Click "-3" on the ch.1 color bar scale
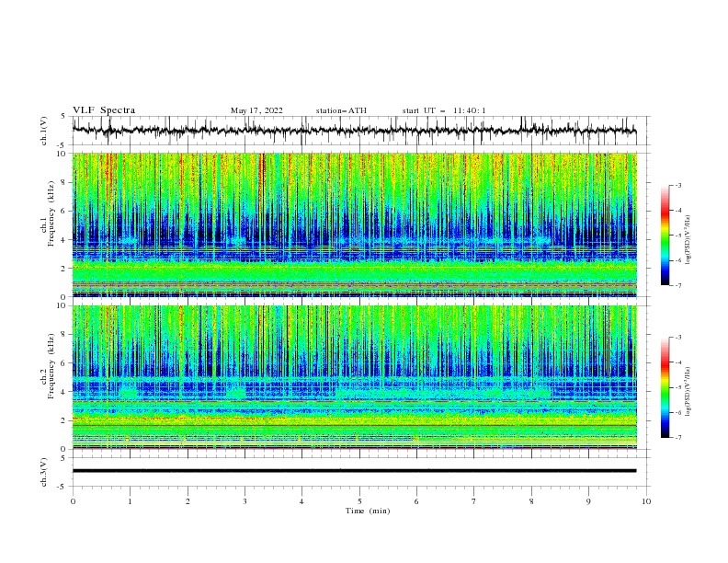Viewport: 728px width, 563px height. [x=677, y=185]
